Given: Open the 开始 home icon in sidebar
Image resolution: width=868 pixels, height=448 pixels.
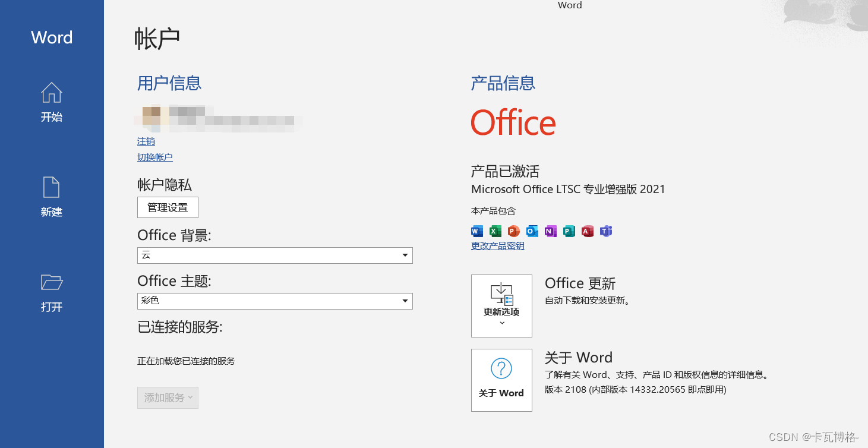Looking at the screenshot, I should 52,93.
